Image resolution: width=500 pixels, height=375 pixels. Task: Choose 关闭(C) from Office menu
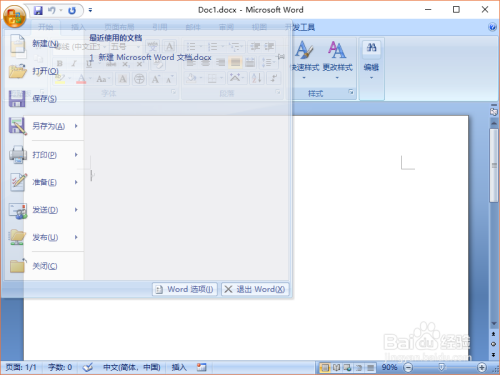pyautogui.click(x=44, y=266)
